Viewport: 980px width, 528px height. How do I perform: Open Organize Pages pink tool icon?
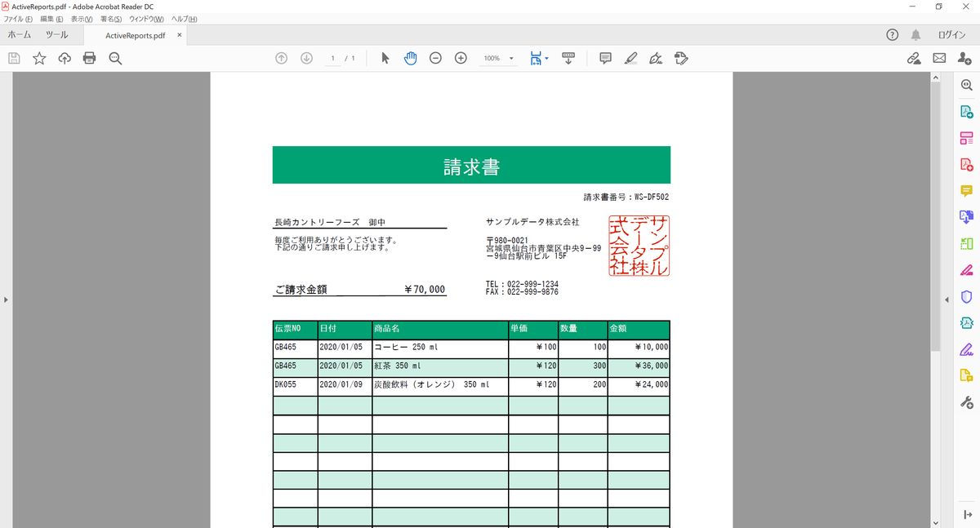coord(966,138)
